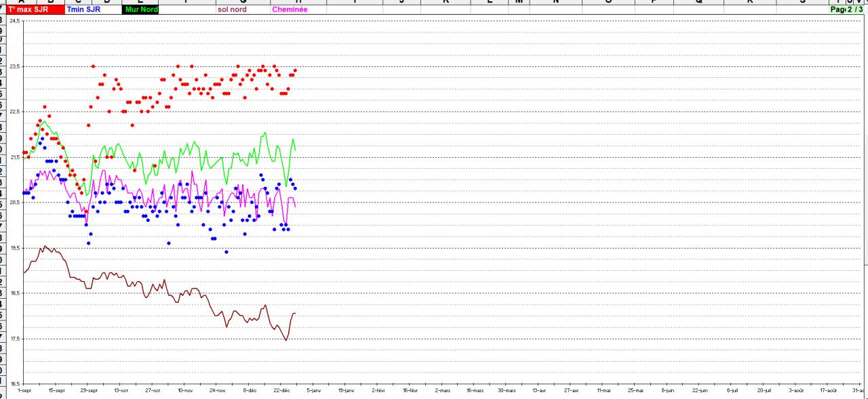The image size is (868, 399).
Task: Click the "25-mai" date axis label
Action: click(635, 391)
